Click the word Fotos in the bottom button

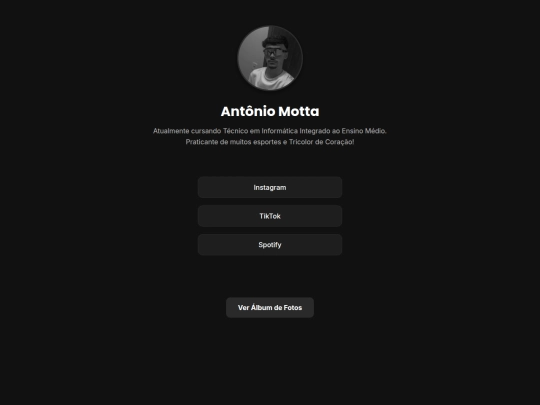coord(293,308)
